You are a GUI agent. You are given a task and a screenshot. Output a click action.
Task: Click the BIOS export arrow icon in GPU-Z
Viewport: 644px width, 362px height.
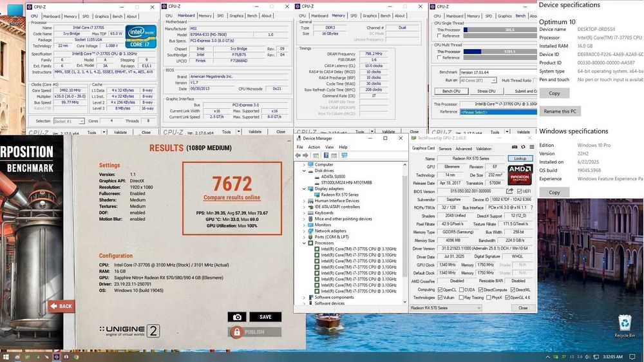coord(509,191)
